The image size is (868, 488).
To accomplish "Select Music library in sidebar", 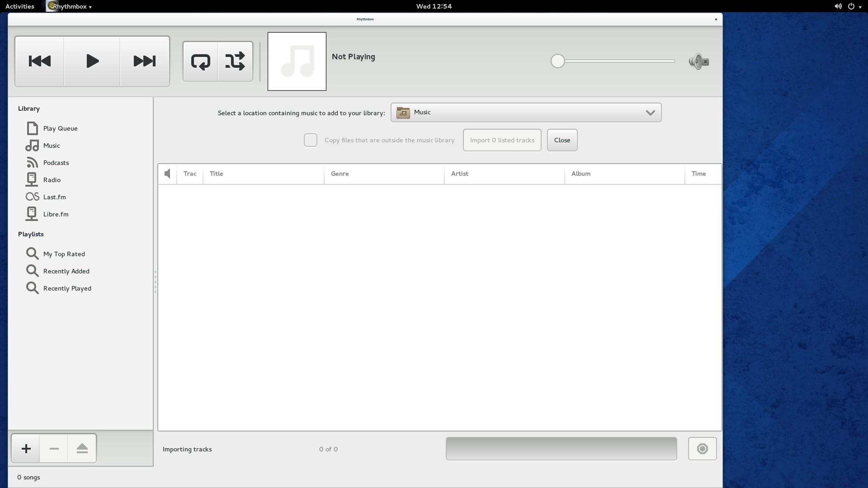I will (80, 145).
